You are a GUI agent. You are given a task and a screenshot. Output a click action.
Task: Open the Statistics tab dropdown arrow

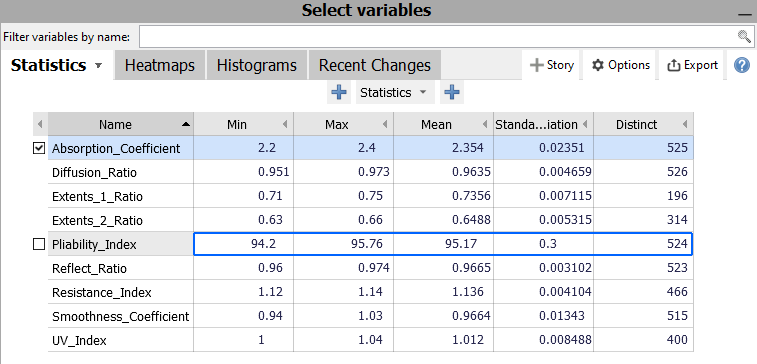pos(98,66)
